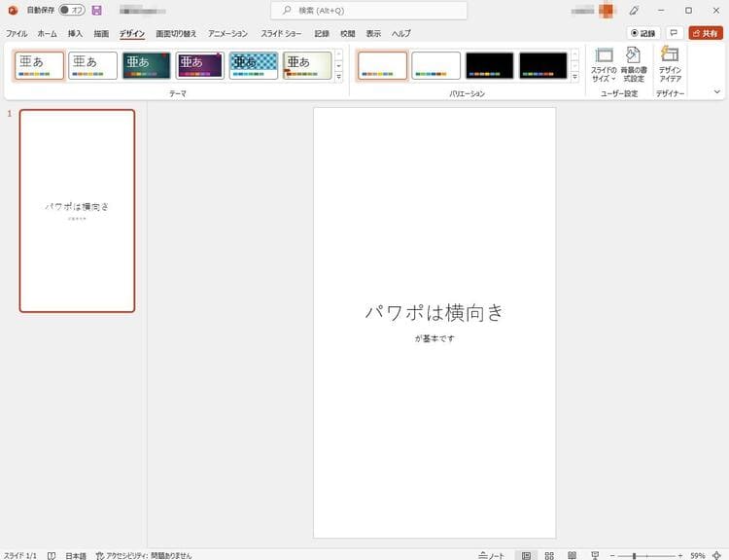Click the spell check book icon
This screenshot has width=729, height=560.
pyautogui.click(x=52, y=555)
